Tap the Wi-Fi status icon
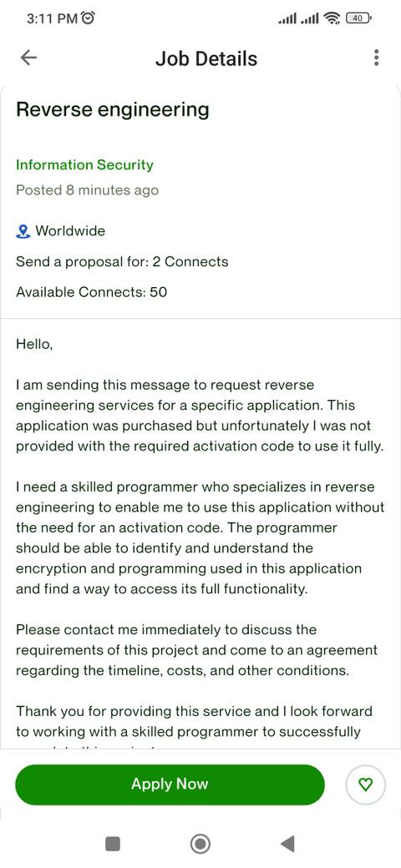Image resolution: width=401 pixels, height=868 pixels. coord(332,19)
